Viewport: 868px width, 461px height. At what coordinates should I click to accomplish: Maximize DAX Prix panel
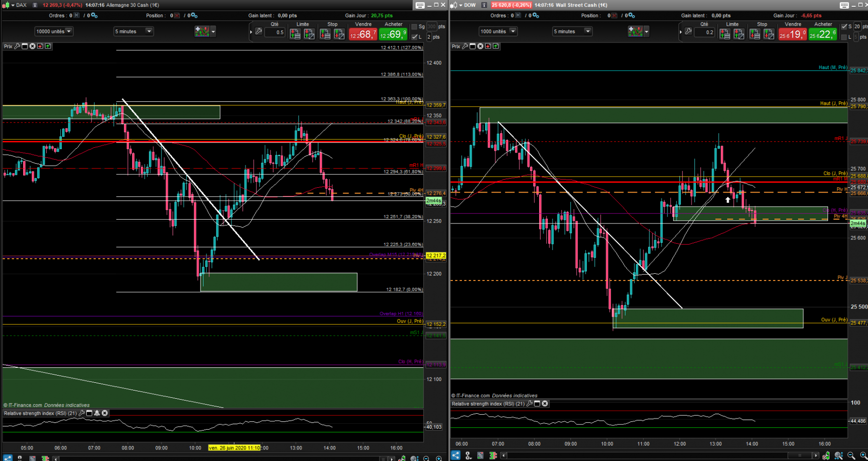tap(25, 46)
